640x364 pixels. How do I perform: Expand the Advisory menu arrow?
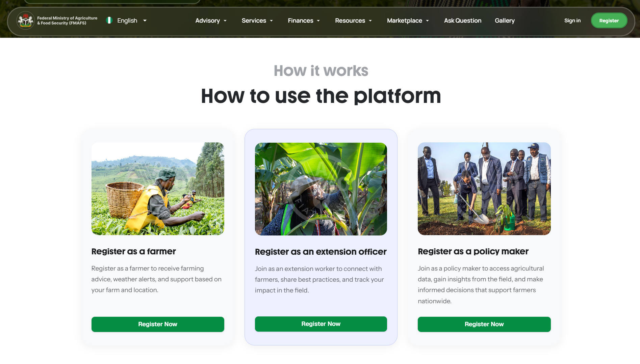point(225,21)
